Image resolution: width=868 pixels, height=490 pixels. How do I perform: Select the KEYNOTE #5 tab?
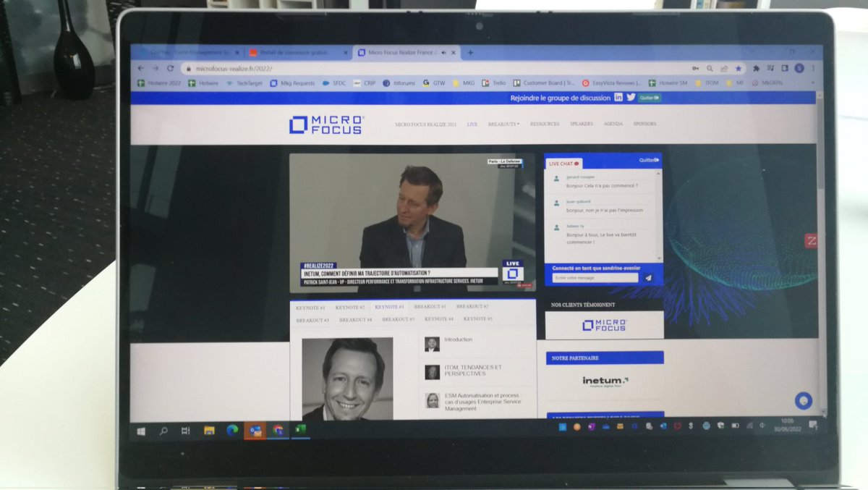tap(478, 319)
